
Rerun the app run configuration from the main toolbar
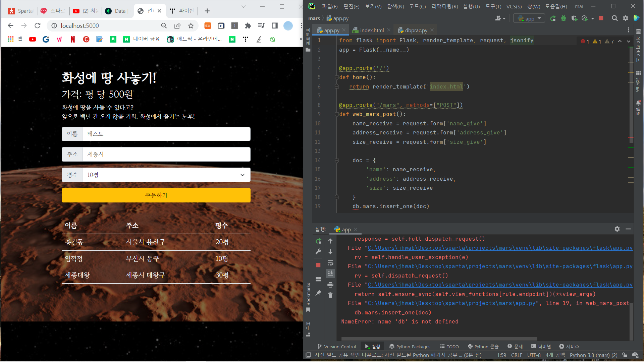click(x=553, y=18)
